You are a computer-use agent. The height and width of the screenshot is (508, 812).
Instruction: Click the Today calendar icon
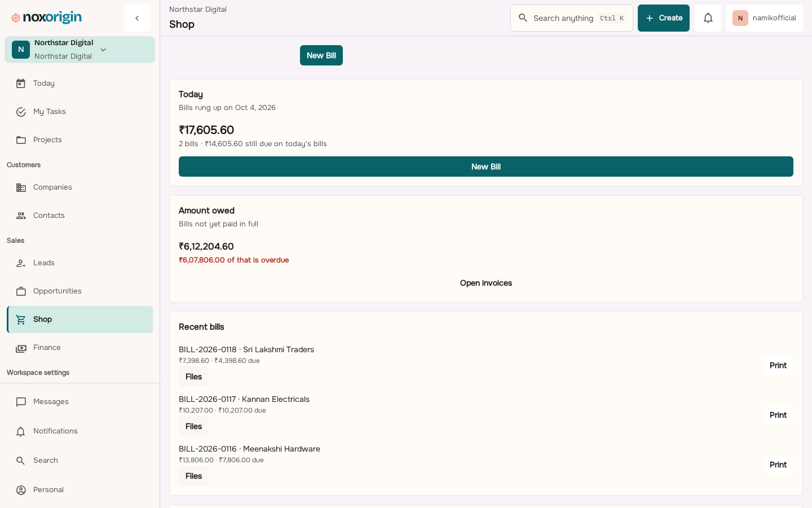[21, 84]
